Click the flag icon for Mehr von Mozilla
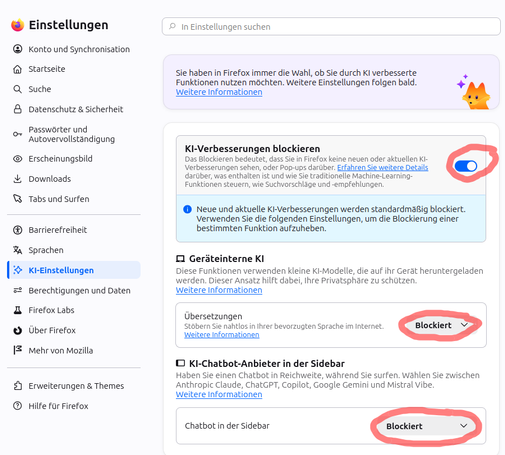 (x=18, y=350)
